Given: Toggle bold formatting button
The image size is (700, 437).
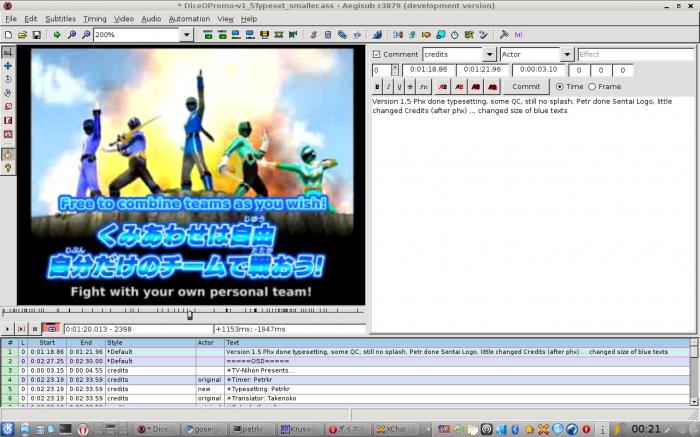Looking at the screenshot, I should 377,87.
